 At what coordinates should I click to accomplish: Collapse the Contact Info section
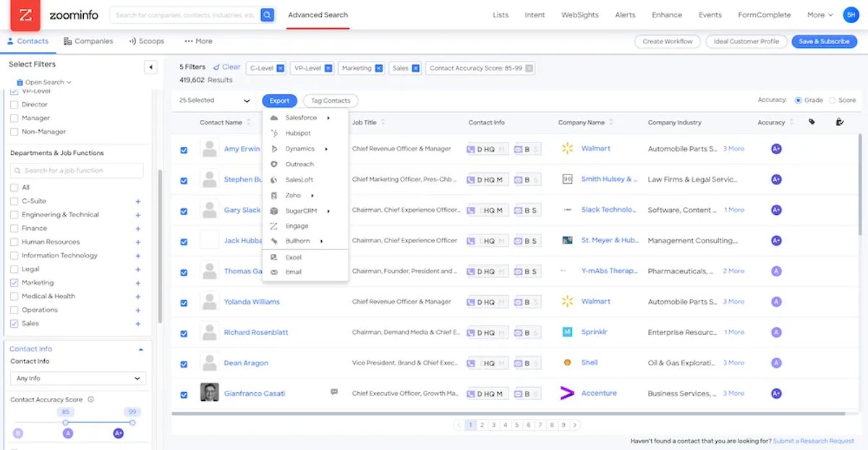[x=141, y=349]
